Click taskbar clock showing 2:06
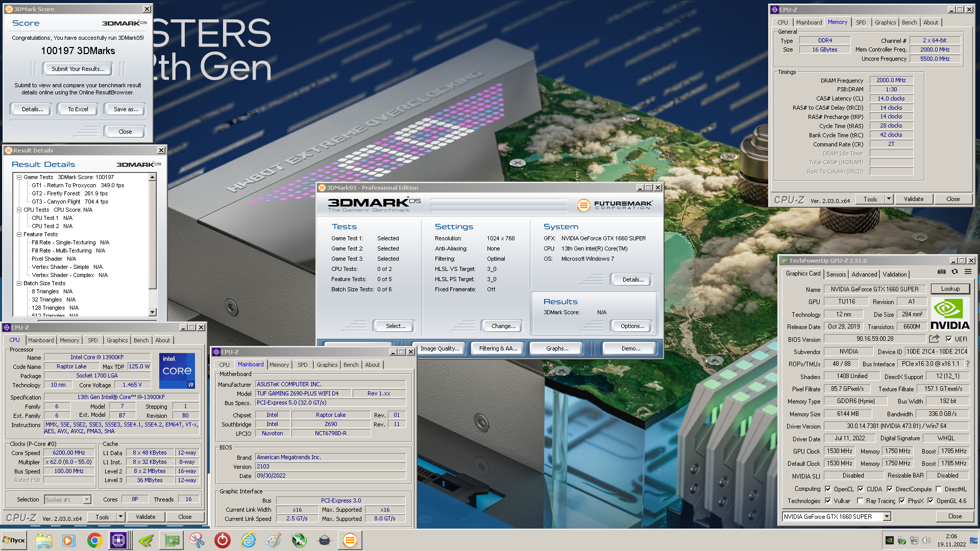This screenshot has width=980, height=551. click(x=951, y=540)
